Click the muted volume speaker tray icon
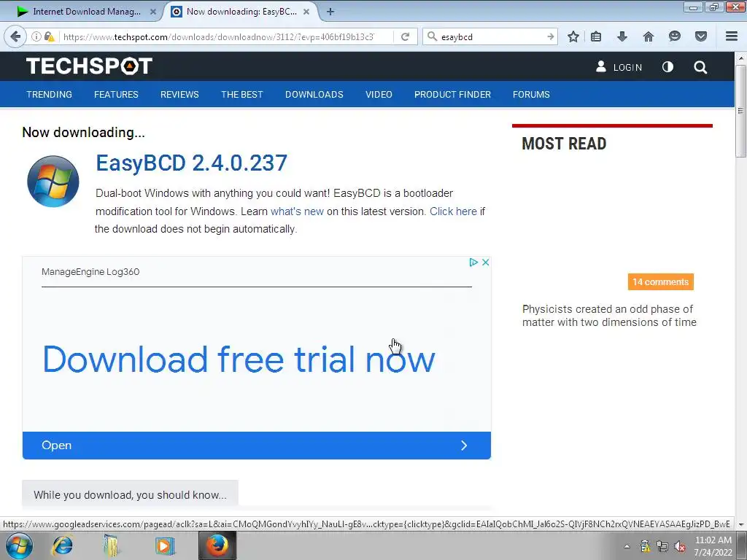 680,546
